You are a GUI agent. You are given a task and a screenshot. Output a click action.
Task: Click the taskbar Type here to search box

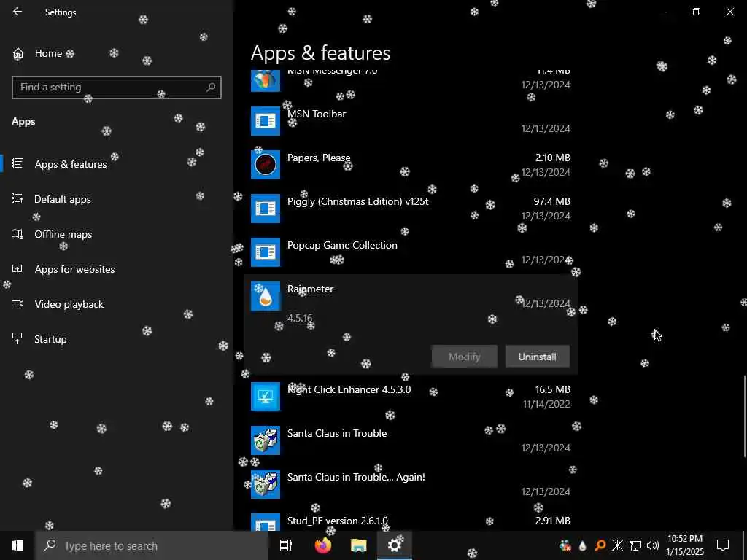pyautogui.click(x=152, y=545)
